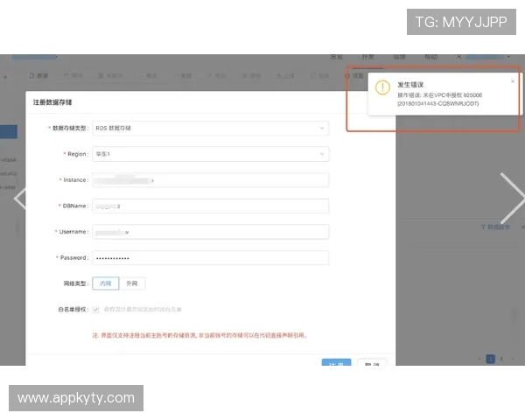Screen dimensions: 525x420
Task: Close the error notification popup
Action: tap(513, 81)
